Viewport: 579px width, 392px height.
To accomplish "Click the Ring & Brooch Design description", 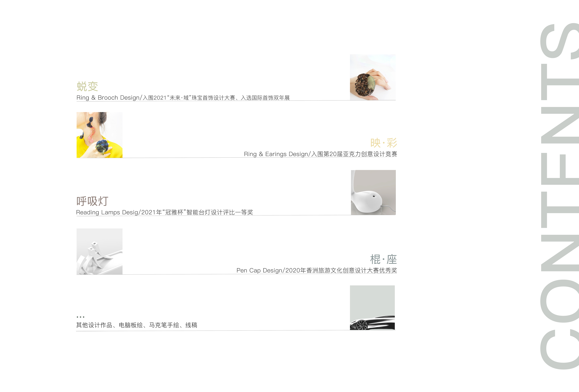I will 183,98.
